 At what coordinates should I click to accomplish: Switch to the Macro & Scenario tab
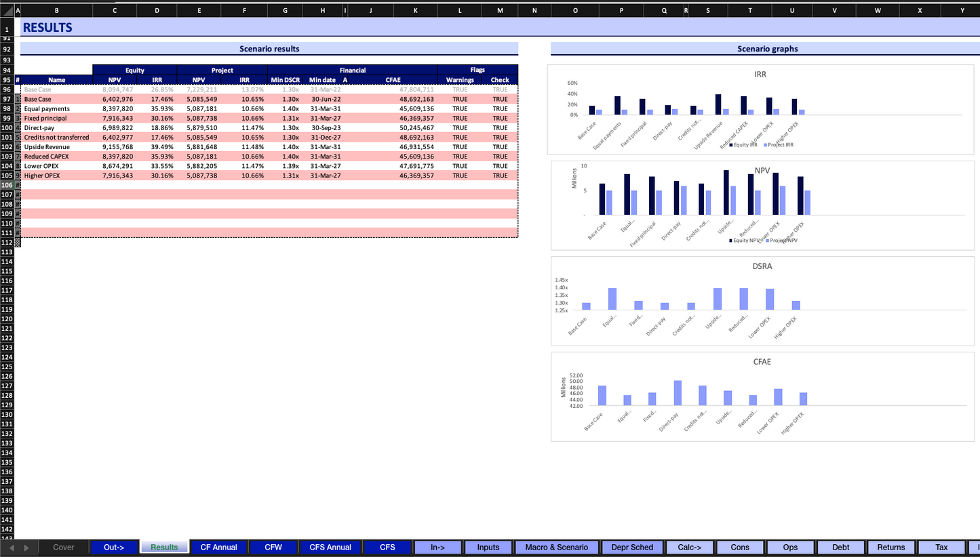pos(556,548)
